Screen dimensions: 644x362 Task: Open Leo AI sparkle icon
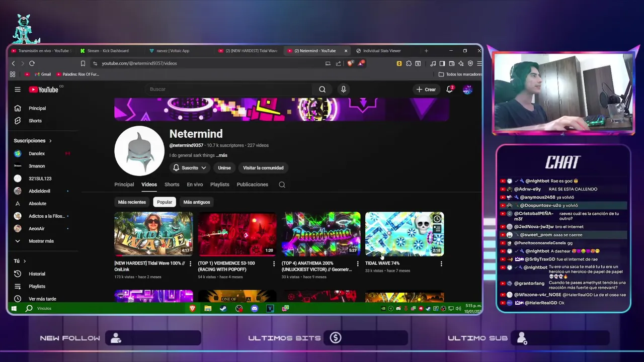(461, 63)
